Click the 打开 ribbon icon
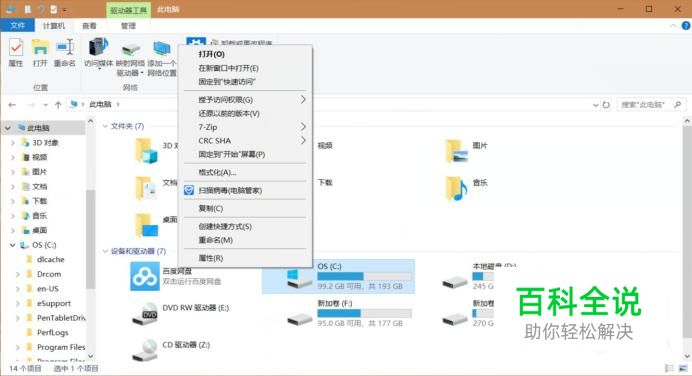 point(40,47)
